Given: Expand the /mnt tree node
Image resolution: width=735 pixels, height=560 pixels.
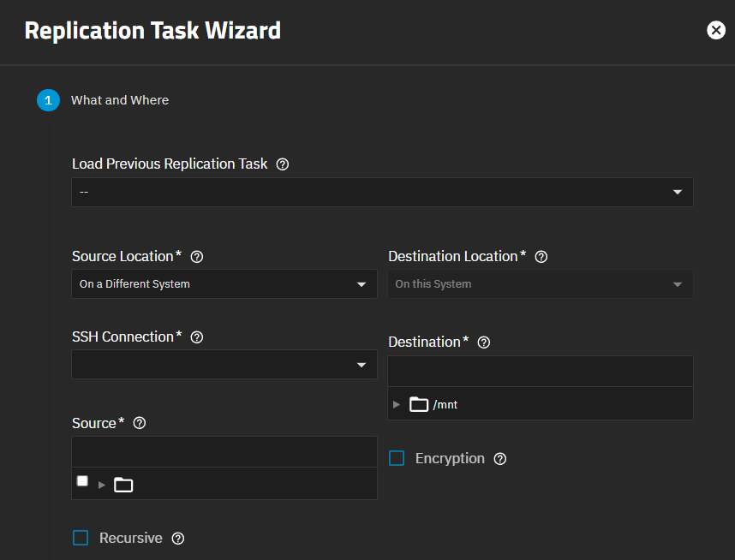Looking at the screenshot, I should point(397,403).
